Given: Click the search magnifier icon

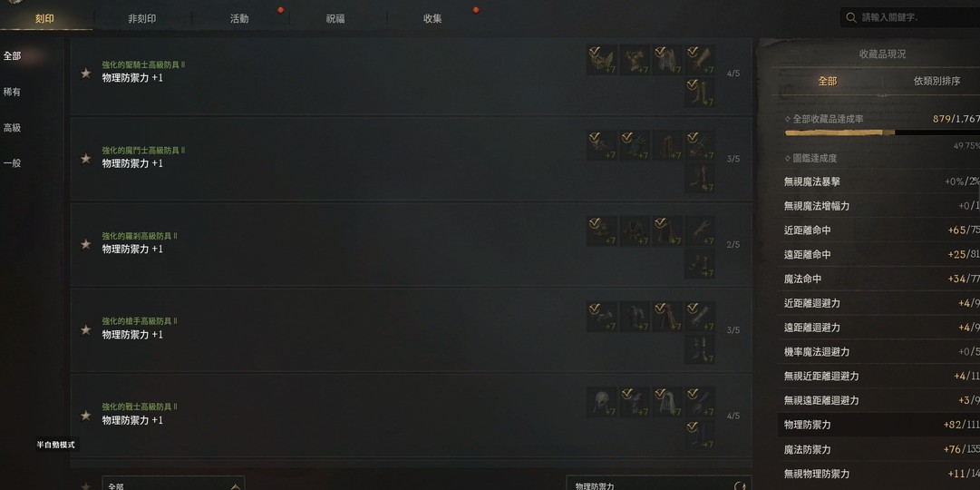Looking at the screenshot, I should point(850,17).
